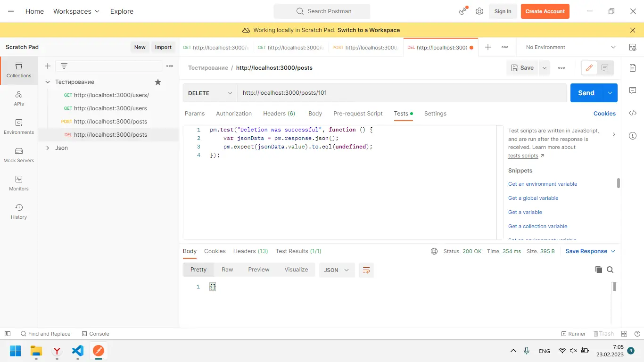Open Yandex browser from taskbar
Viewport: 644px width, 362px height.
(x=57, y=351)
